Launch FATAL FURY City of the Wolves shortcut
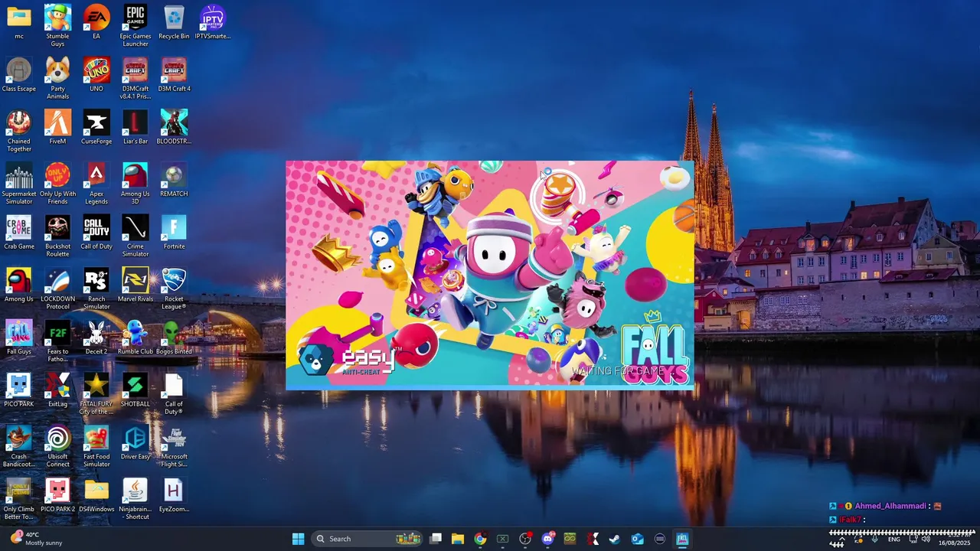980x551 pixels. click(x=96, y=395)
